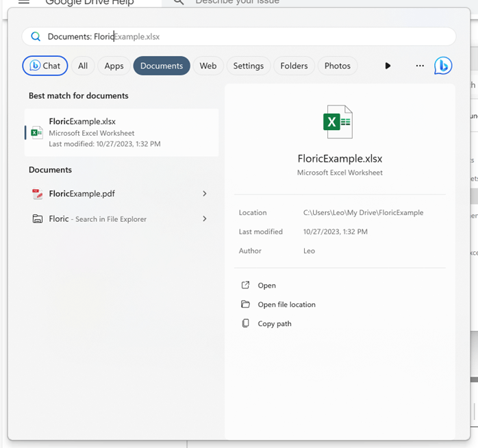Click the Excel icon beside FloricExample.xlsx result
478x448 pixels.
pyautogui.click(x=37, y=133)
